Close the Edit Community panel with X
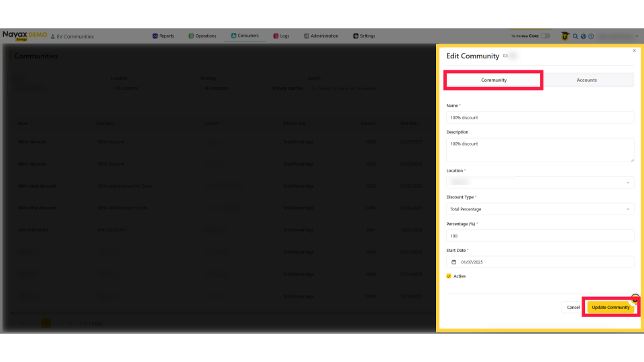Screen dimensions: 644x362 634,50
